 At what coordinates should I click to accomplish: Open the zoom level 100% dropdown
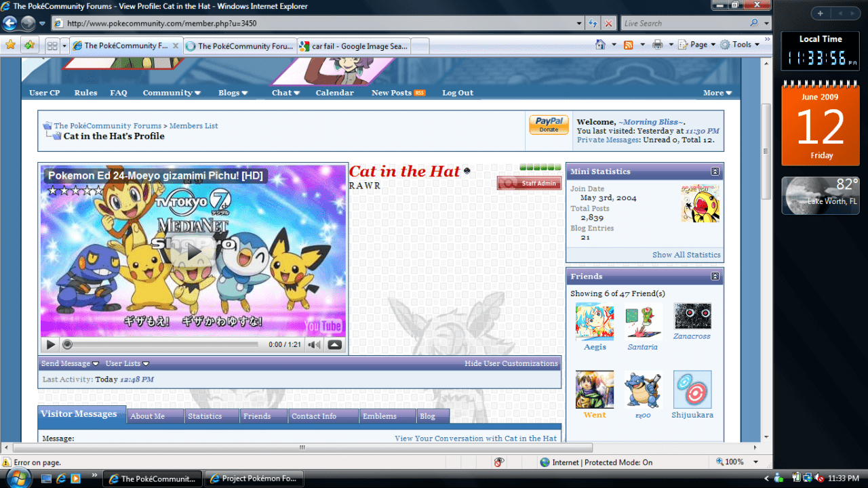click(x=756, y=462)
